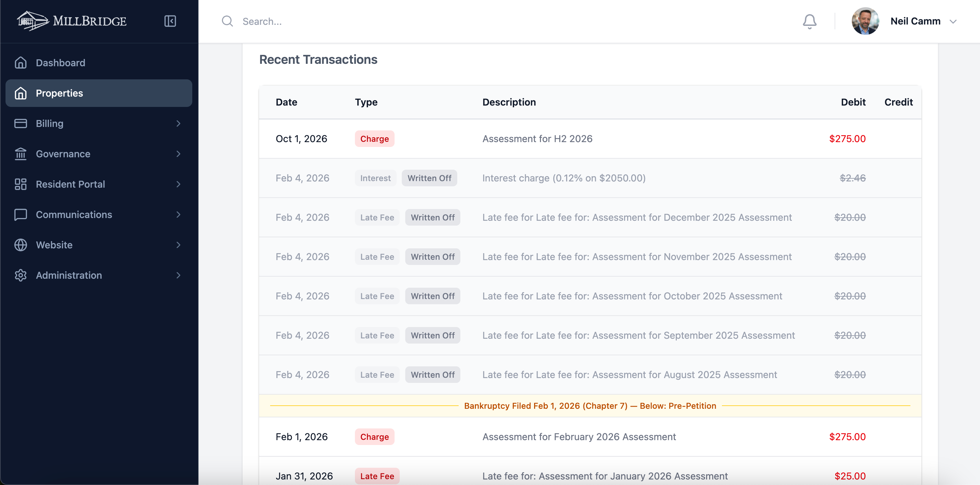Click the Bankruptcy Filed divider banner
980x485 pixels.
pyautogui.click(x=590, y=406)
